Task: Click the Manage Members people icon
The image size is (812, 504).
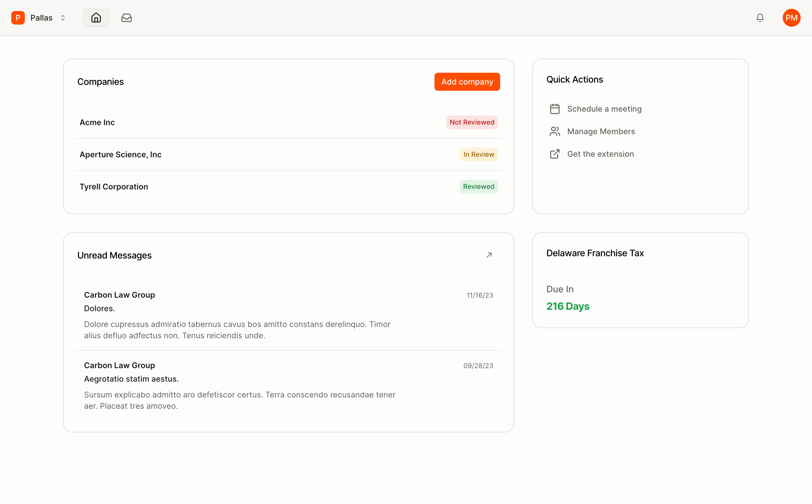Action: coord(555,131)
